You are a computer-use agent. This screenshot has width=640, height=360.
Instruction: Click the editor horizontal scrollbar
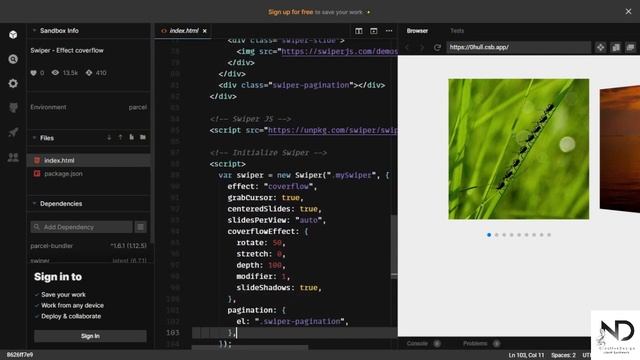coord(250,347)
